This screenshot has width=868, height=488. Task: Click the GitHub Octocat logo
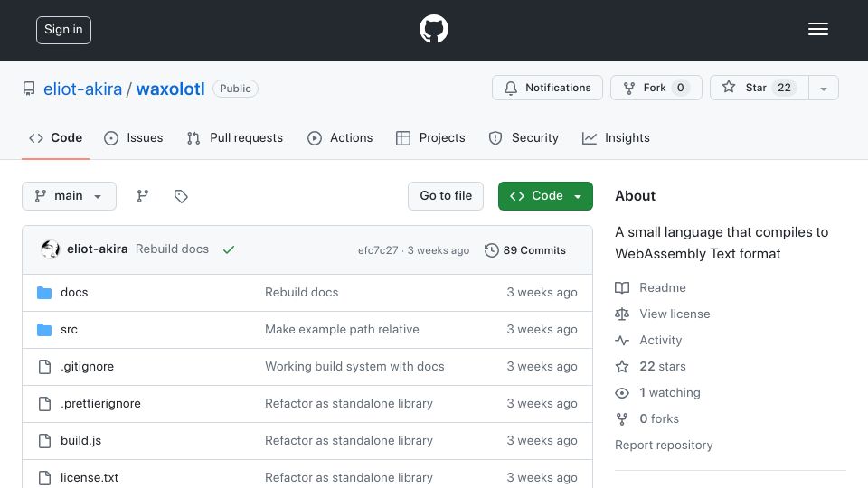433,29
